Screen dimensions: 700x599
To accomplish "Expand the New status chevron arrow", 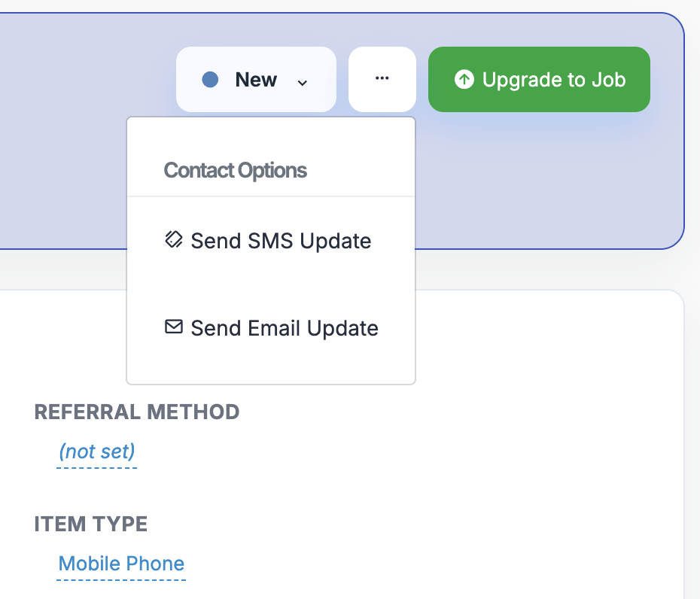I will pos(303,81).
